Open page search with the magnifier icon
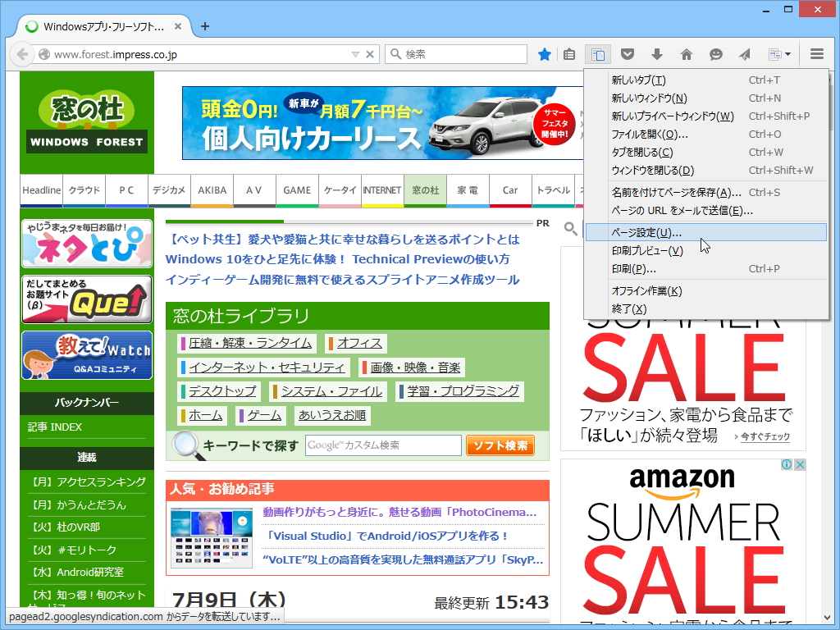 click(571, 230)
